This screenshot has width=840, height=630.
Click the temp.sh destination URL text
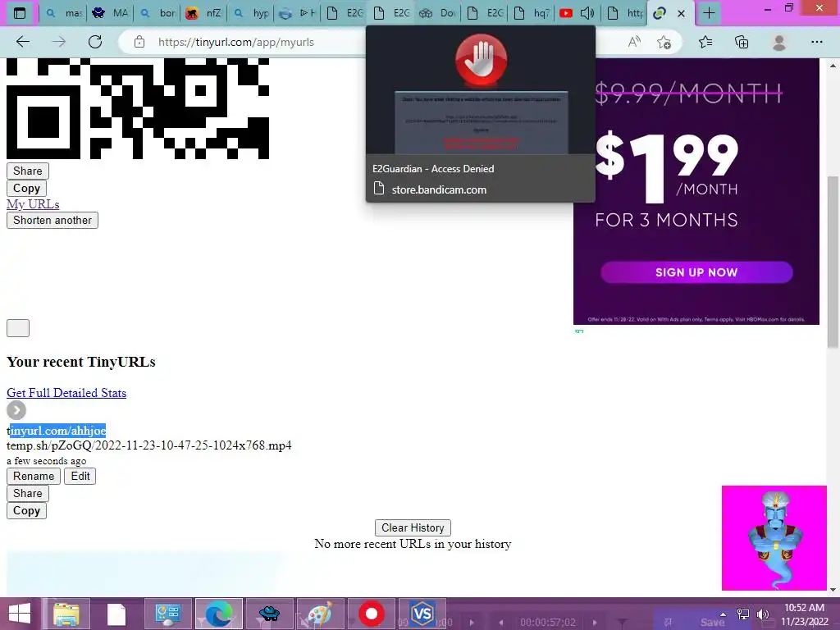point(149,445)
